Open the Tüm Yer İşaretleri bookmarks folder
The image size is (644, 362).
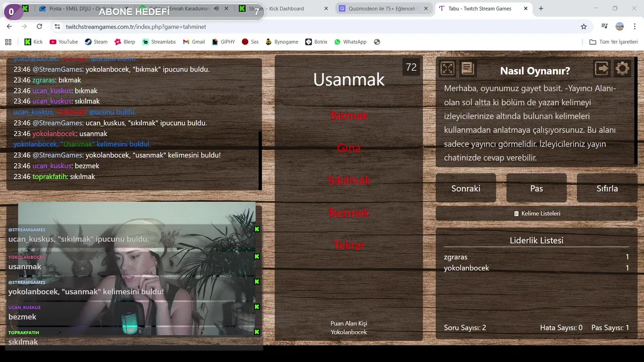tap(613, 42)
